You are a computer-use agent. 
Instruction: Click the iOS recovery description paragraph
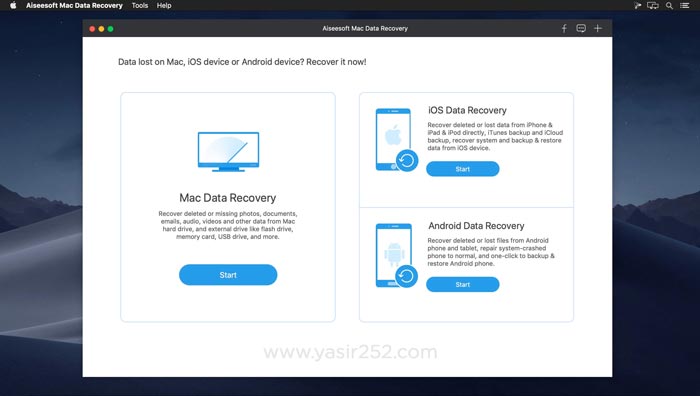(x=495, y=136)
